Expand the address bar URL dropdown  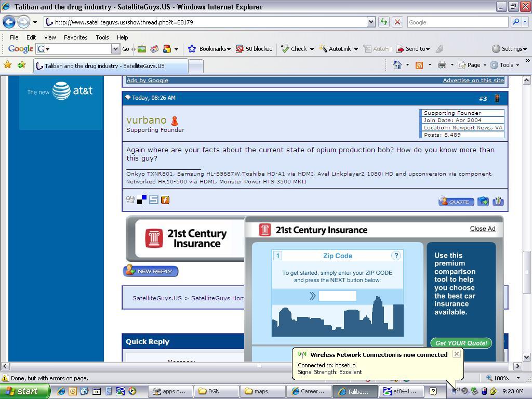(x=371, y=22)
